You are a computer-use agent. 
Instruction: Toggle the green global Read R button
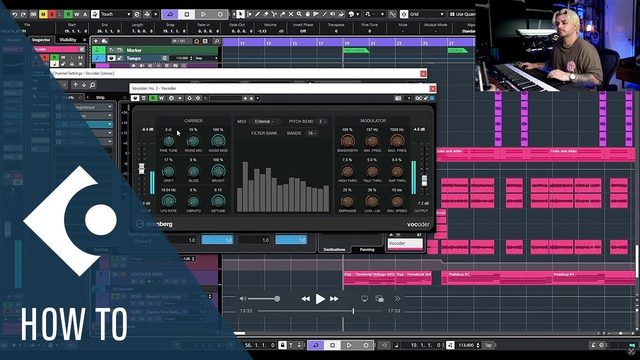68,14
